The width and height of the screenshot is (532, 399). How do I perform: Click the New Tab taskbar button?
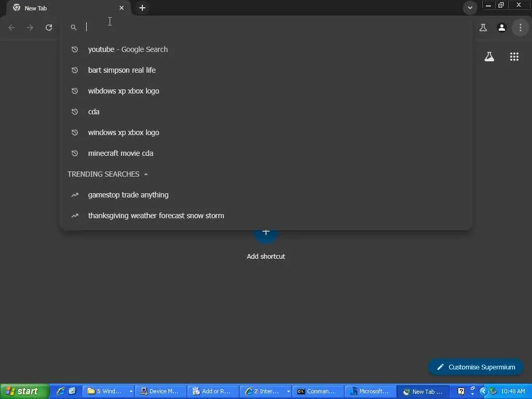pyautogui.click(x=423, y=391)
